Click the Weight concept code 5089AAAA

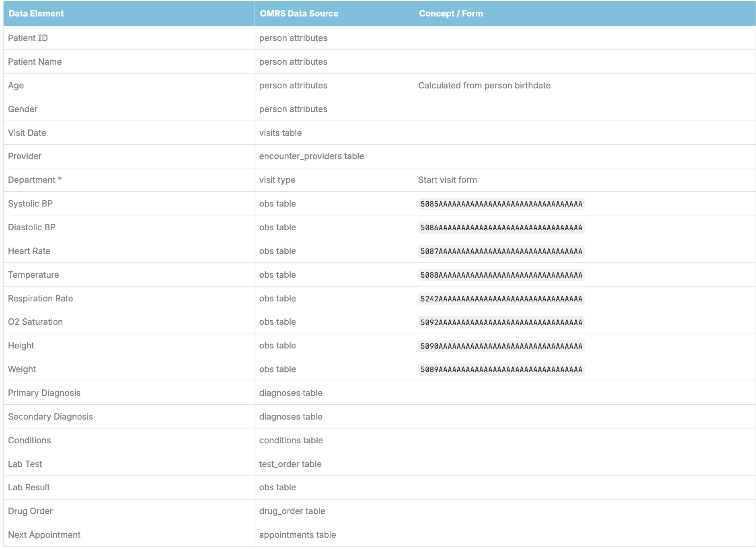(x=501, y=370)
